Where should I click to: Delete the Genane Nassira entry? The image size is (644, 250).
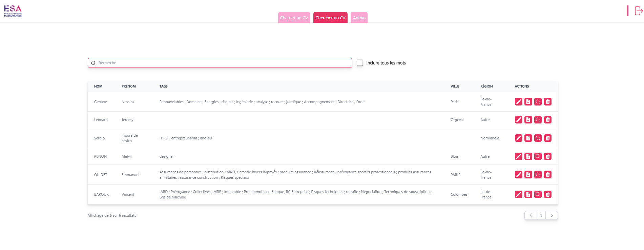point(548,102)
